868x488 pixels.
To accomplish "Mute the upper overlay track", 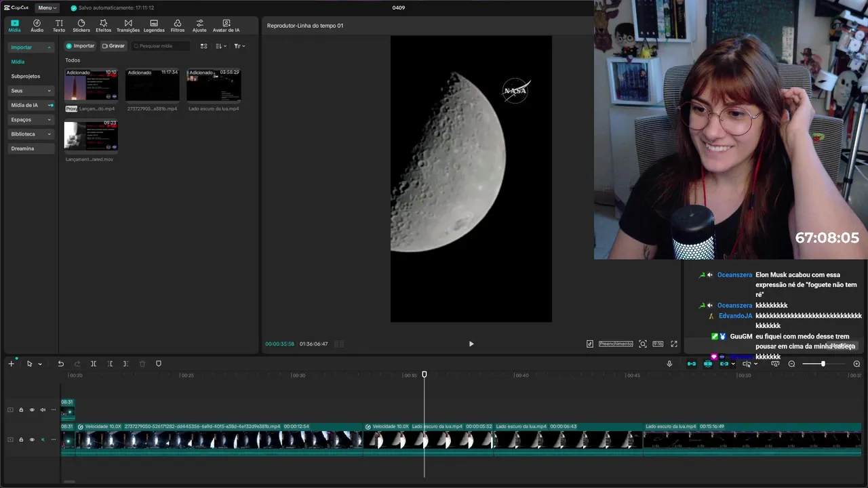I will 43,409.
